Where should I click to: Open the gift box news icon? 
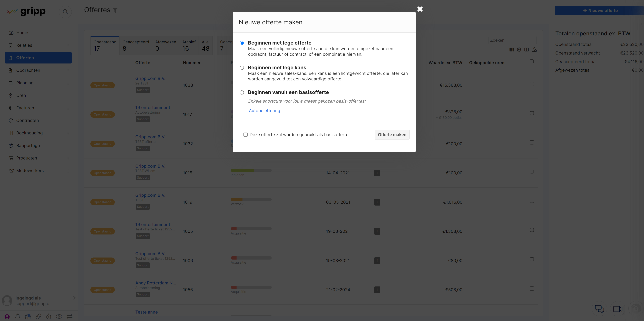pyautogui.click(x=28, y=316)
